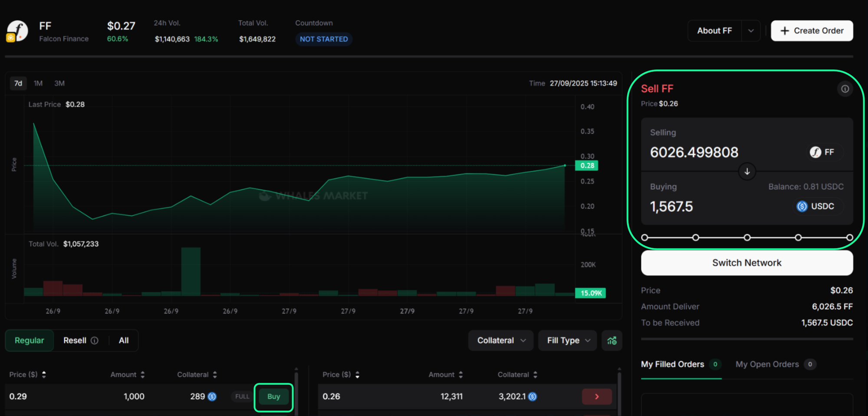Click the Create Order button
868x416 pixels.
point(812,31)
